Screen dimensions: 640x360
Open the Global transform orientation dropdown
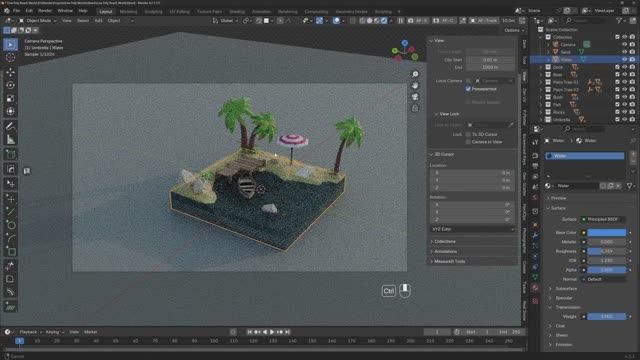pos(225,20)
